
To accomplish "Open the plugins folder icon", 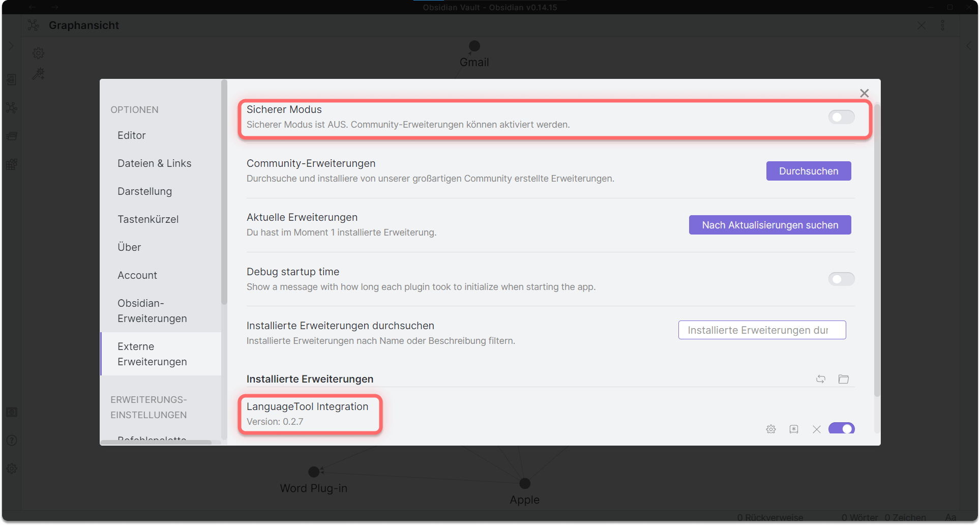I will [x=844, y=379].
